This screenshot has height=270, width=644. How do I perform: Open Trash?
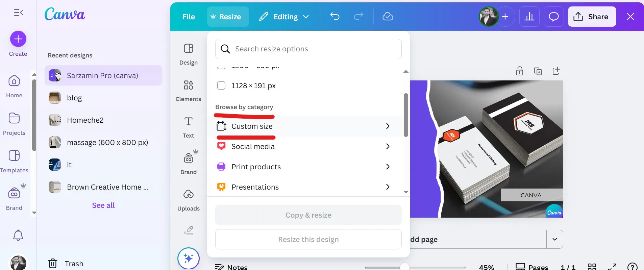[x=66, y=264]
